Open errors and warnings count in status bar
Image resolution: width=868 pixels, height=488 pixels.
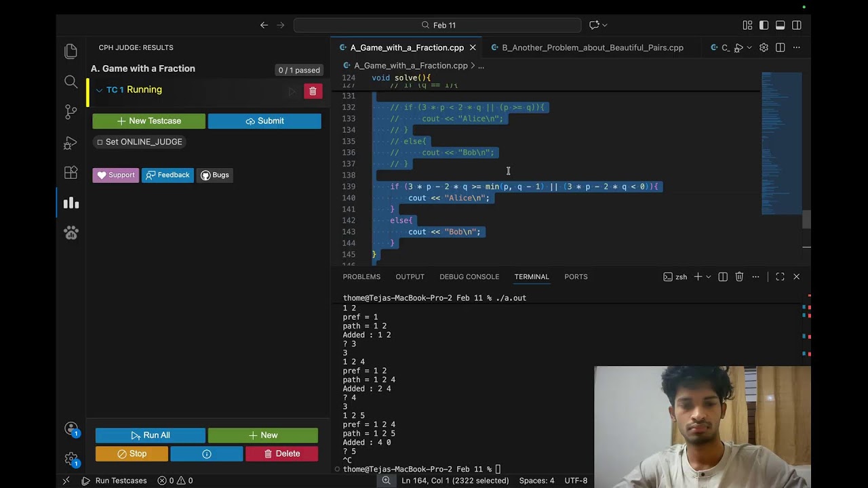[x=175, y=481]
